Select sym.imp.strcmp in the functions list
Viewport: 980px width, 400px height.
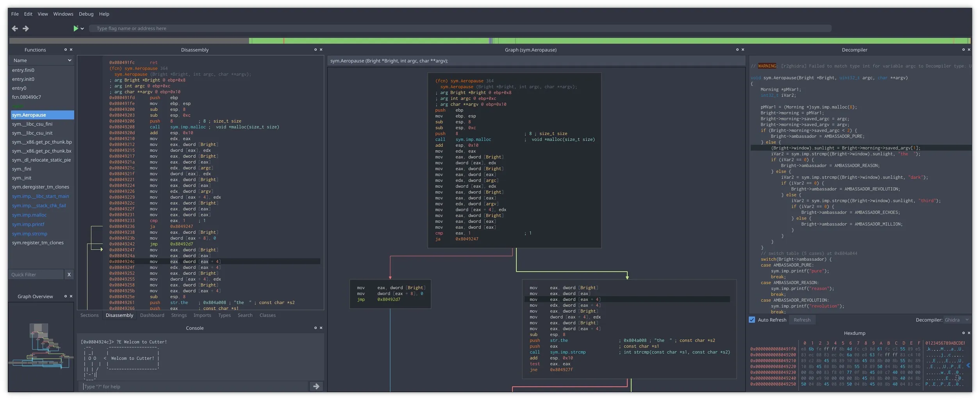point(30,234)
